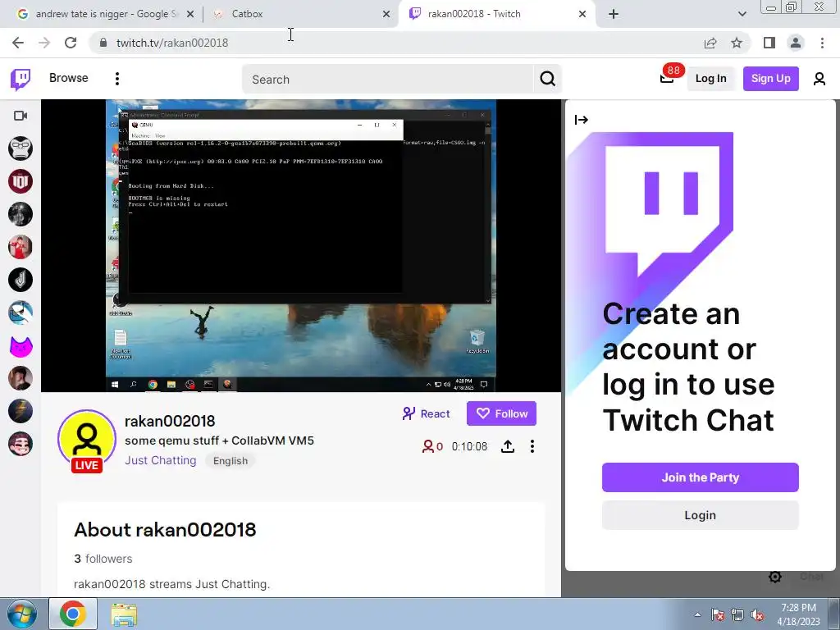Click Join the Party button
The image size is (840, 630).
701,477
